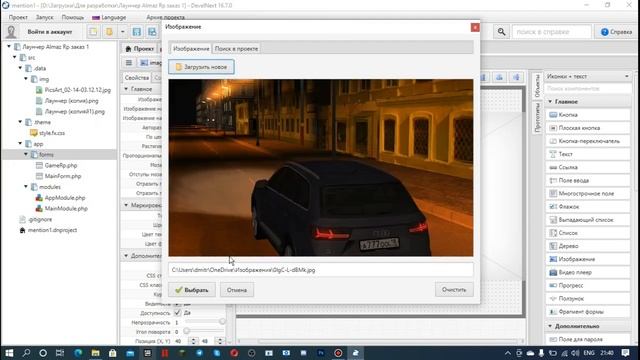Screen dimensions: 640x360
Task: Select mention1.dnproject file
Action: tap(52, 230)
